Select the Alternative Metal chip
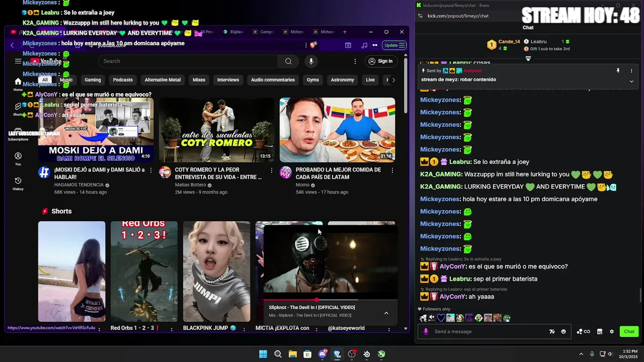The height and width of the screenshot is (362, 644). [163, 80]
